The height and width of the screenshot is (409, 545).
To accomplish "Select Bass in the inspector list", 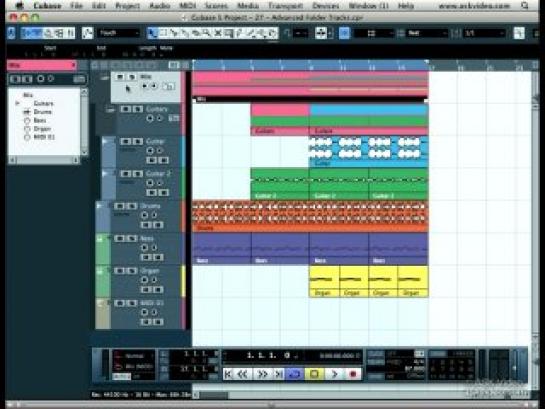I will (40, 120).
